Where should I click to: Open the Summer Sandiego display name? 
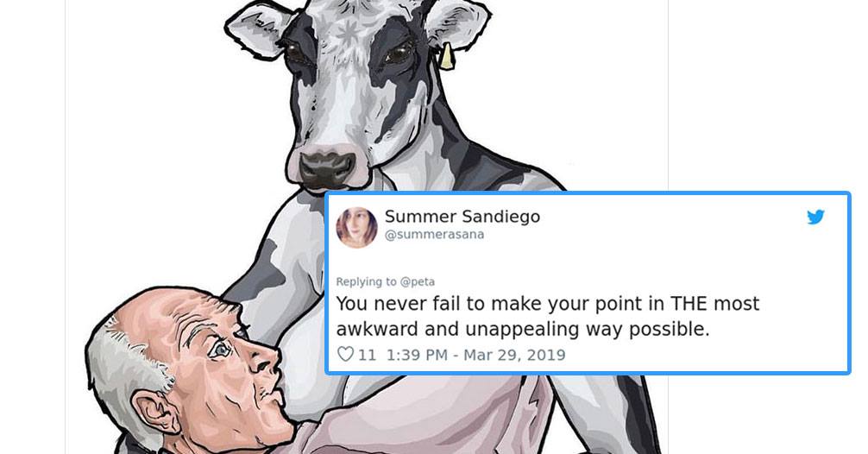pos(462,216)
